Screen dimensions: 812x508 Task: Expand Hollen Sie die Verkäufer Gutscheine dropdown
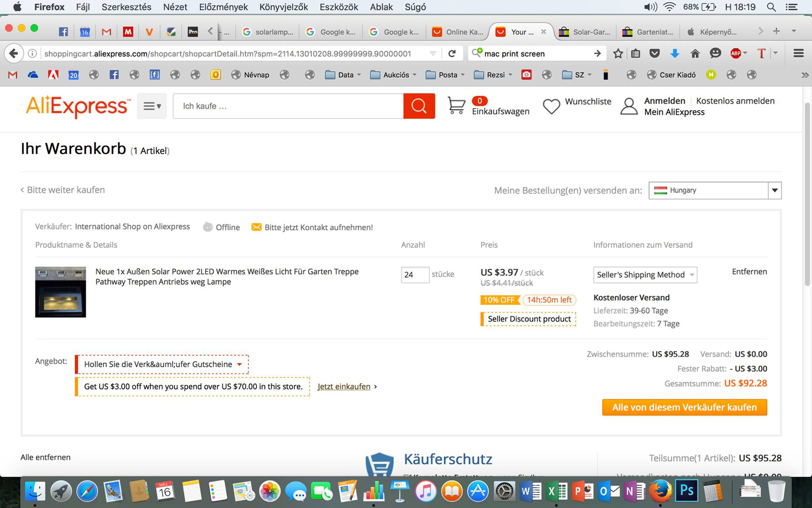coord(162,364)
